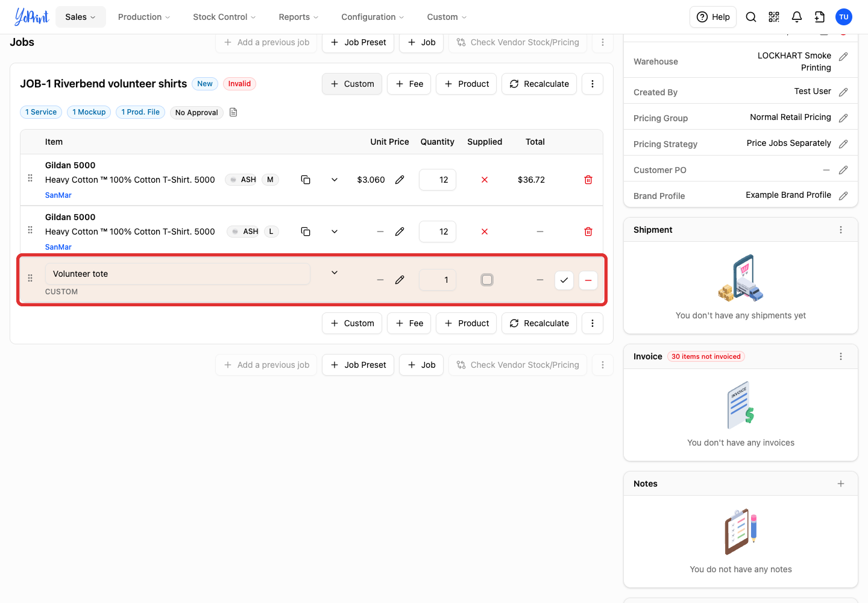
Task: Toggle Supplied X mark for ASH M row
Action: coord(485,180)
